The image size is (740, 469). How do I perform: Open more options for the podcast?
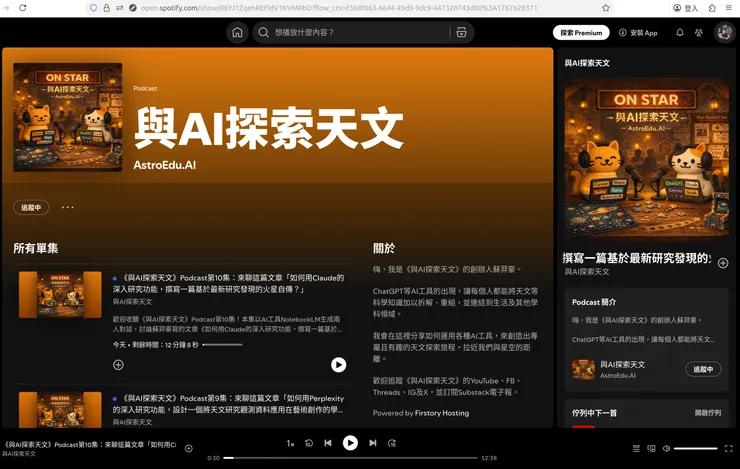point(67,207)
